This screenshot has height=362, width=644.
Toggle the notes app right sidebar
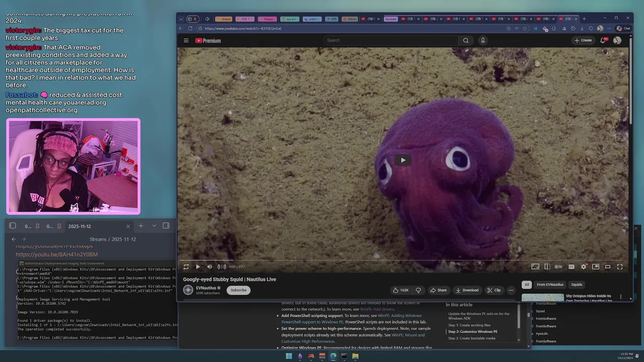coord(166,226)
